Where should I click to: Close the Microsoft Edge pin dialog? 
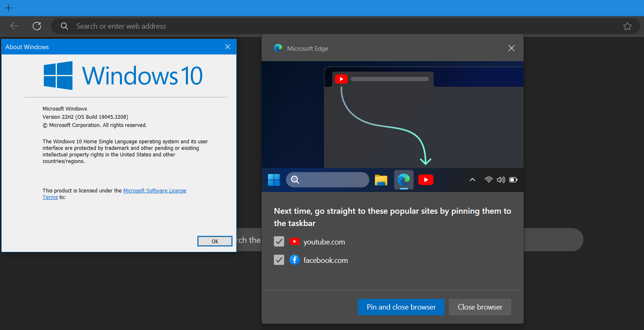pyautogui.click(x=511, y=48)
